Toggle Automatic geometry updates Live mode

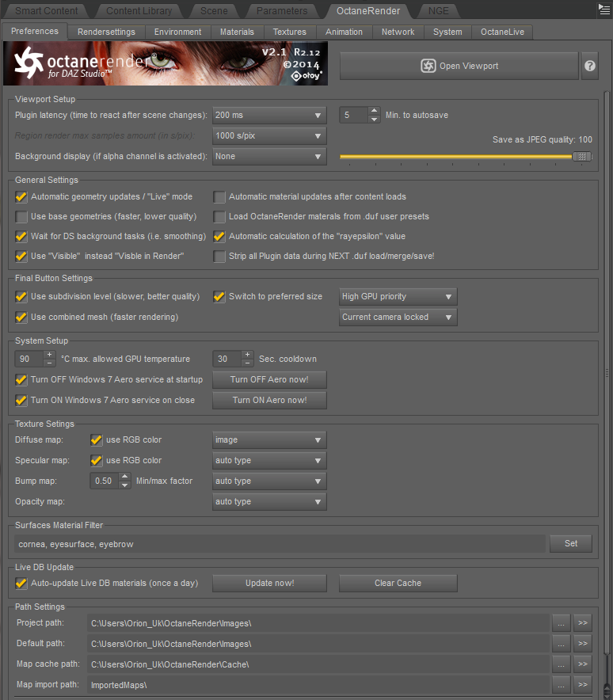(21, 197)
